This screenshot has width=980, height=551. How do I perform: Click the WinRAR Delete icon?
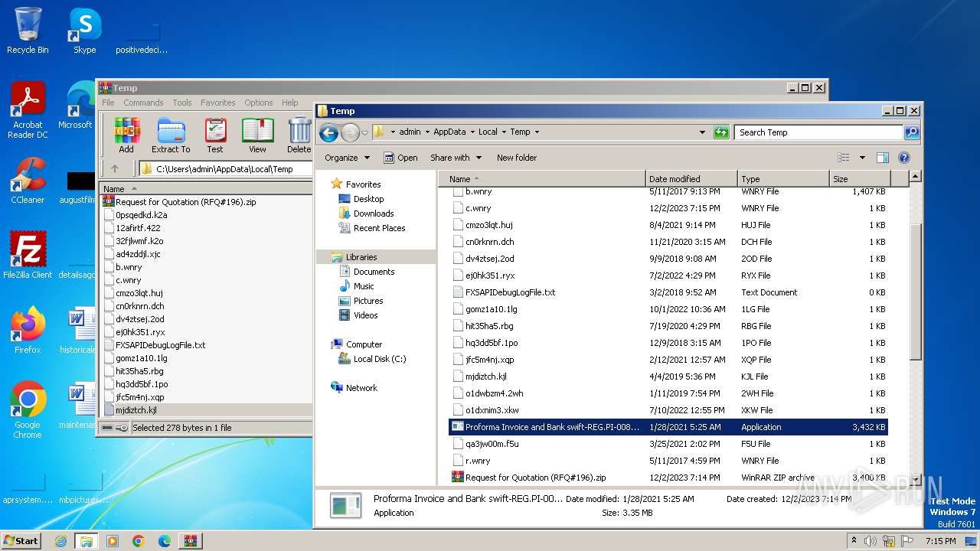pos(299,135)
